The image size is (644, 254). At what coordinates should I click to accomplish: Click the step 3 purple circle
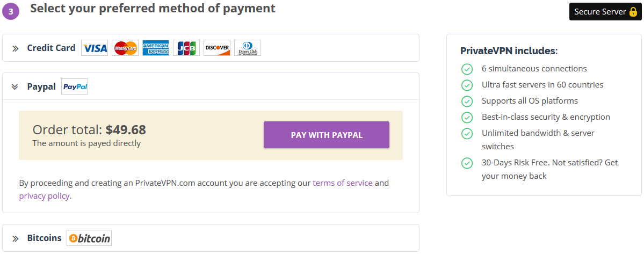[11, 11]
